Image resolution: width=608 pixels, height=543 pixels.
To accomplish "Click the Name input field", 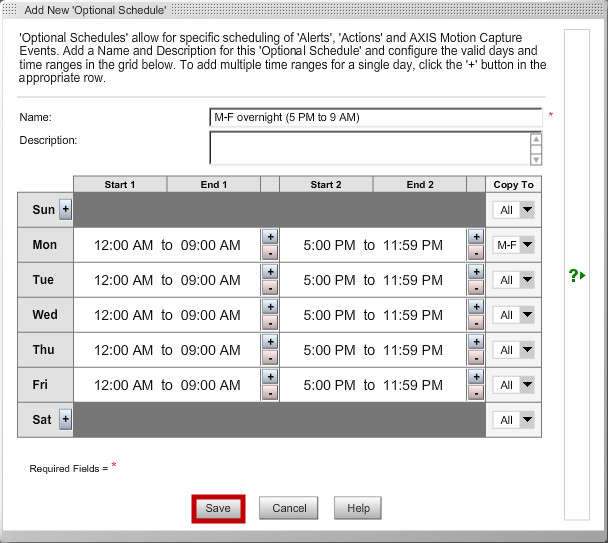I will 375,117.
